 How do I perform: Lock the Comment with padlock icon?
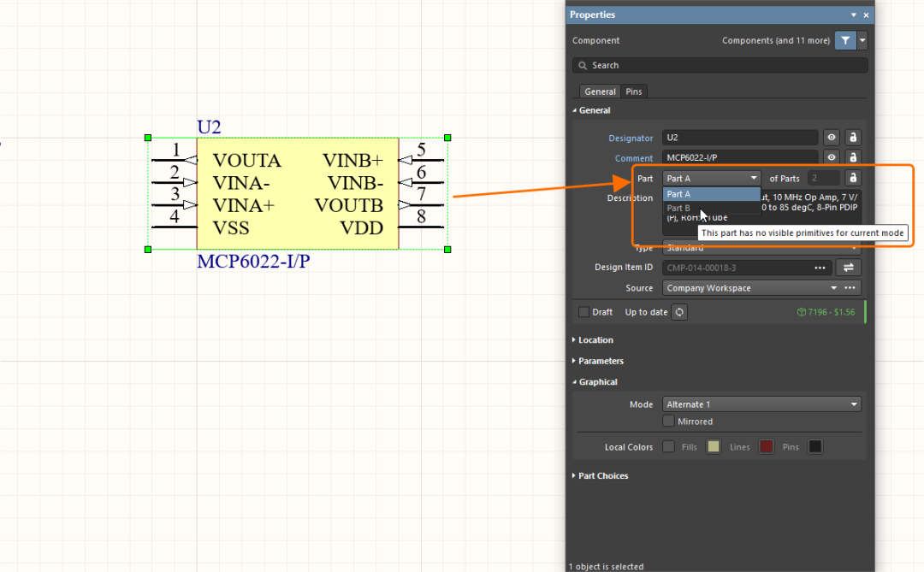853,157
